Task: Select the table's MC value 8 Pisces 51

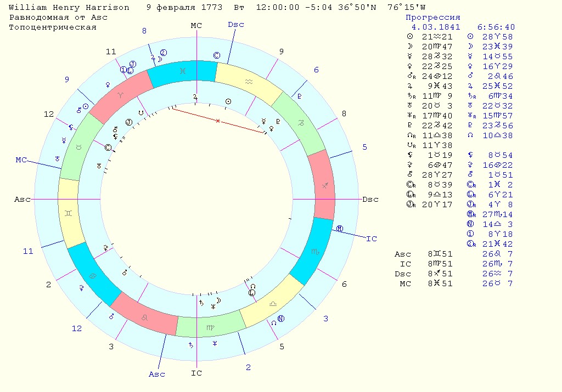Action: 440,283
